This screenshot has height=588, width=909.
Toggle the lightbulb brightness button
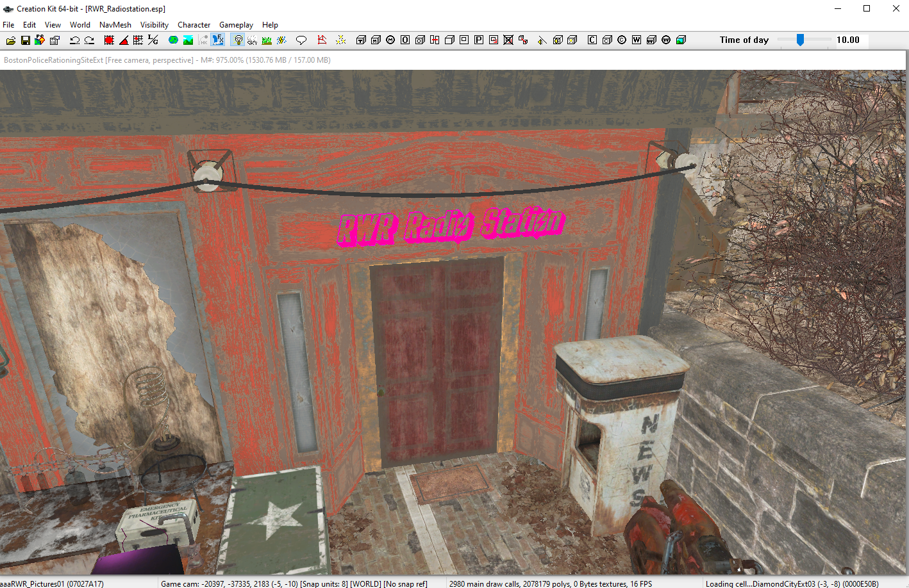click(238, 40)
